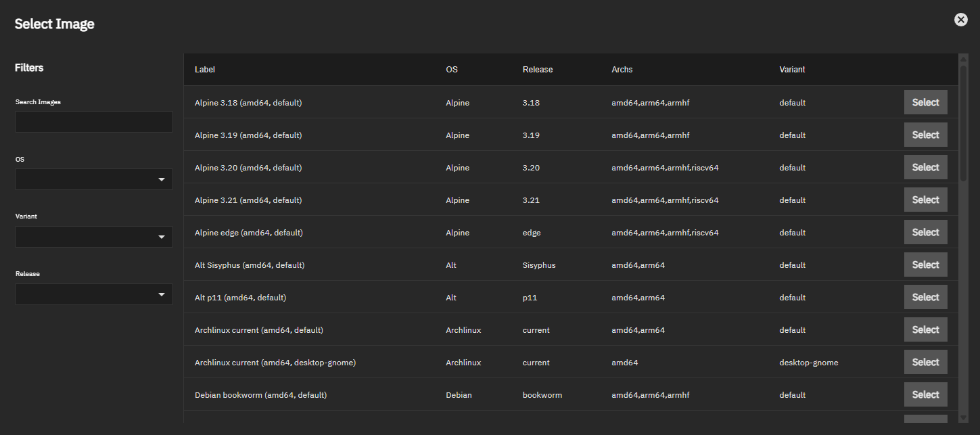This screenshot has height=435, width=980.
Task: Open the Release filter dropdown
Action: tap(94, 294)
